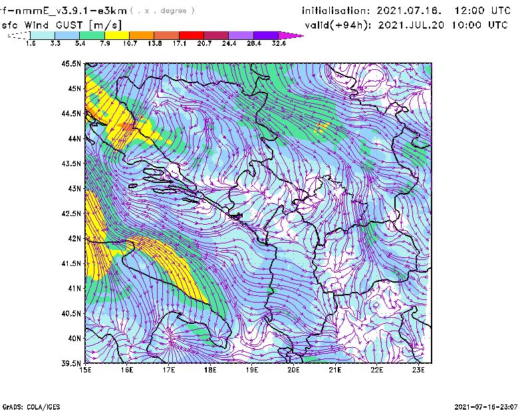Click the dashed white arrow of colorbar

point(19,35)
